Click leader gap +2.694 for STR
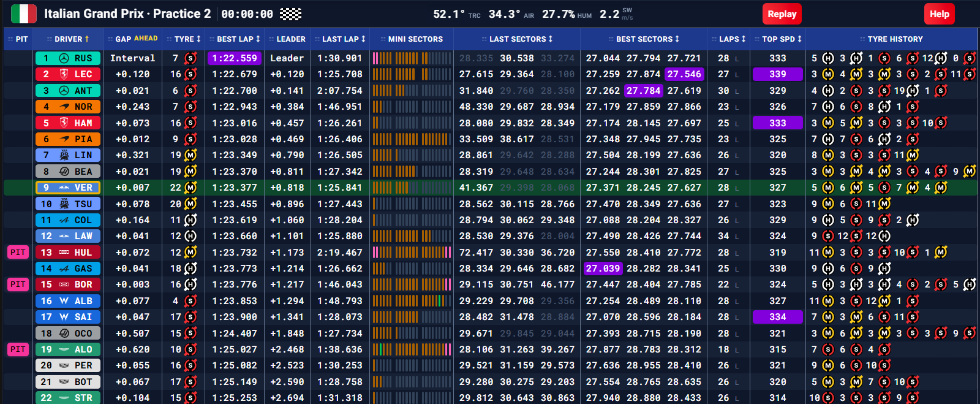The width and height of the screenshot is (980, 404). click(287, 398)
